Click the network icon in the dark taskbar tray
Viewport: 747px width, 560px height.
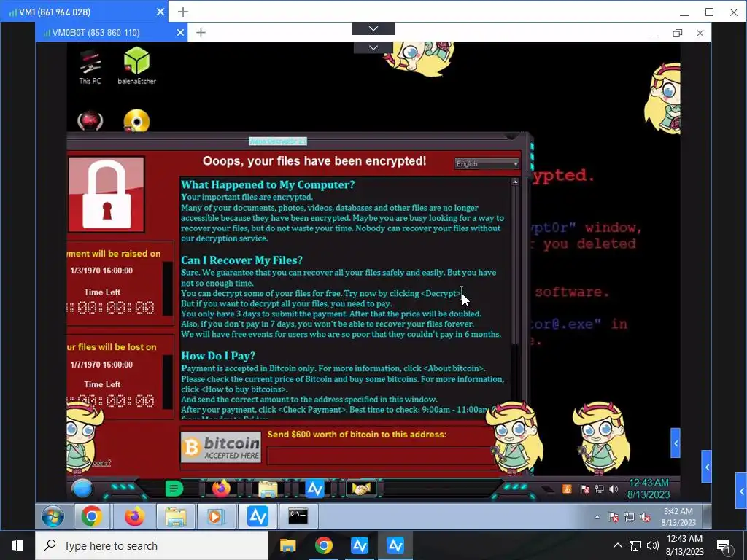click(x=600, y=489)
